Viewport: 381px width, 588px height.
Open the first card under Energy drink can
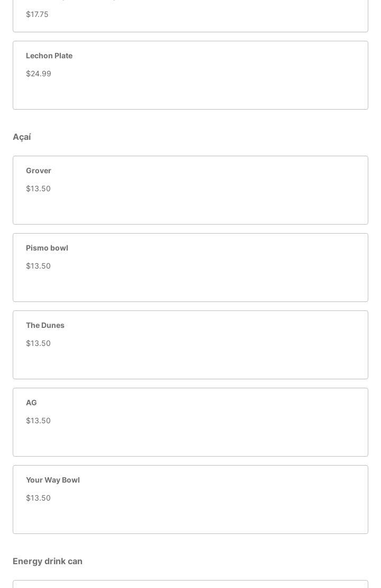point(190,584)
